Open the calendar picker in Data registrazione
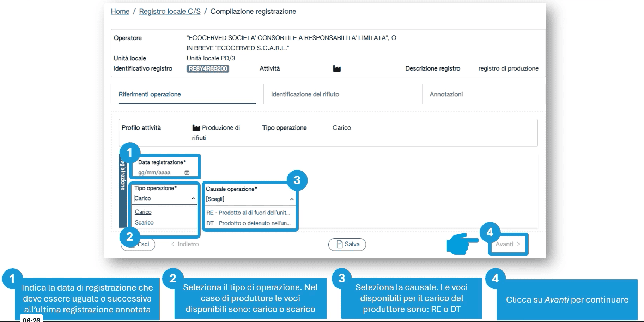This screenshot has width=644, height=322. [x=187, y=173]
